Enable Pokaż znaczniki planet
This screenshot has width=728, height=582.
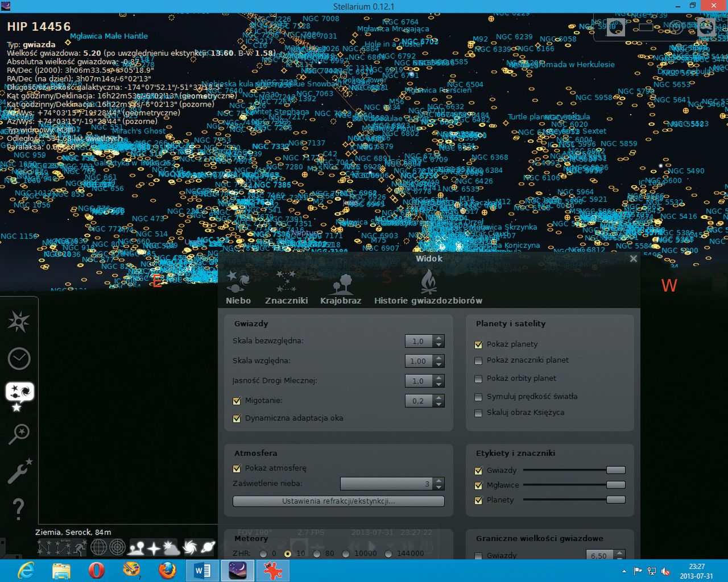pos(478,360)
